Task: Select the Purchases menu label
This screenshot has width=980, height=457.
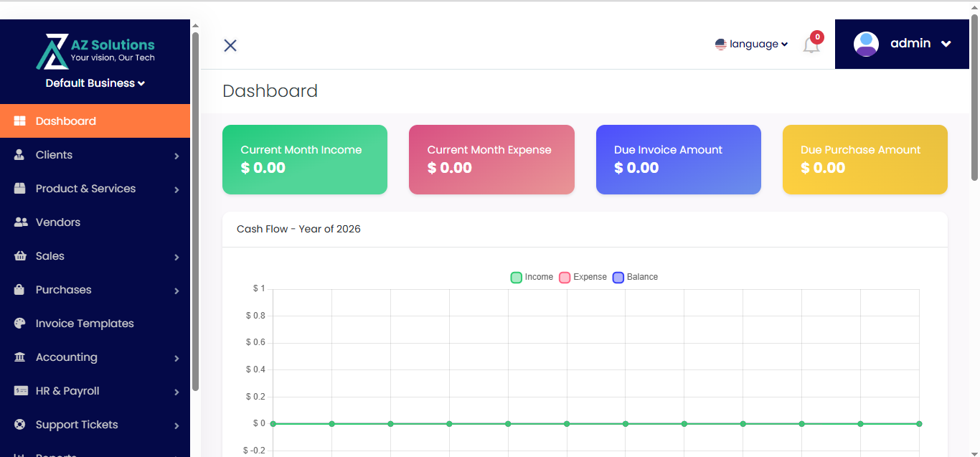Action: pyautogui.click(x=63, y=290)
